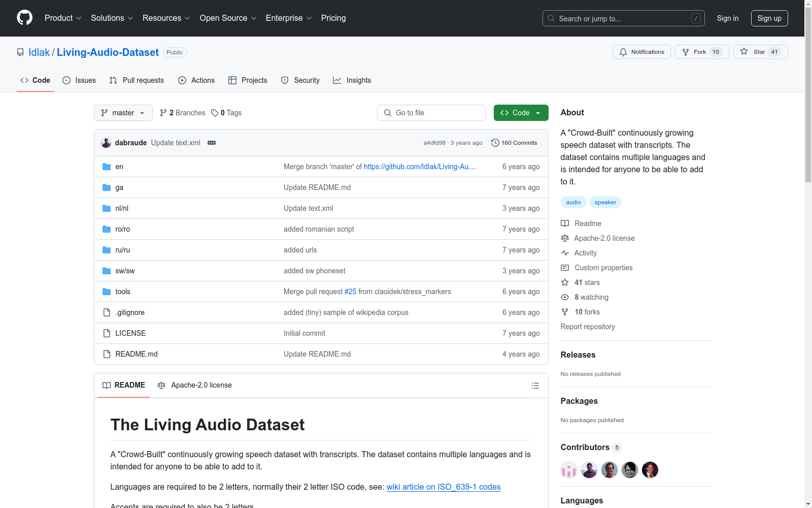Click the nl/nl folder icon
The image size is (812, 508).
click(x=107, y=208)
